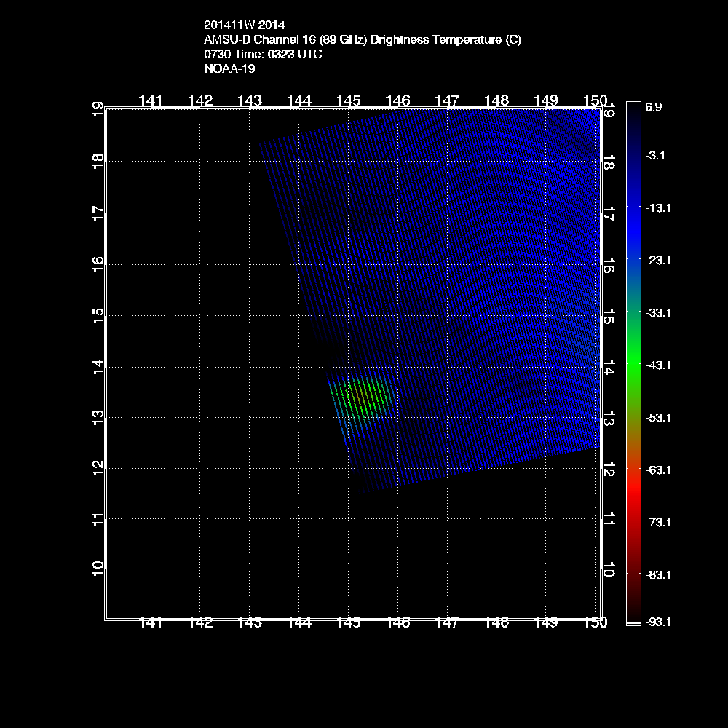Click latitude label 10 on right axis
This screenshot has height=728, width=728.
click(609, 569)
